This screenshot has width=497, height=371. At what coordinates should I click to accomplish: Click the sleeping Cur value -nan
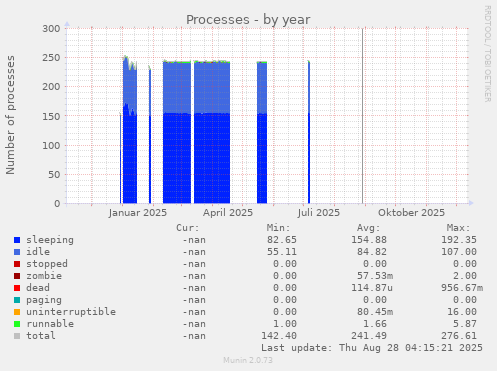pyautogui.click(x=194, y=240)
